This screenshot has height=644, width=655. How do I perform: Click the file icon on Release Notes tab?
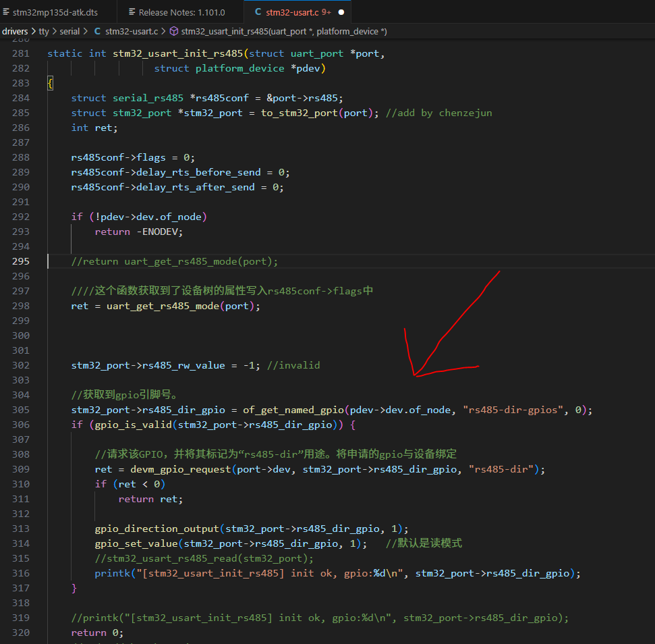[x=132, y=12]
